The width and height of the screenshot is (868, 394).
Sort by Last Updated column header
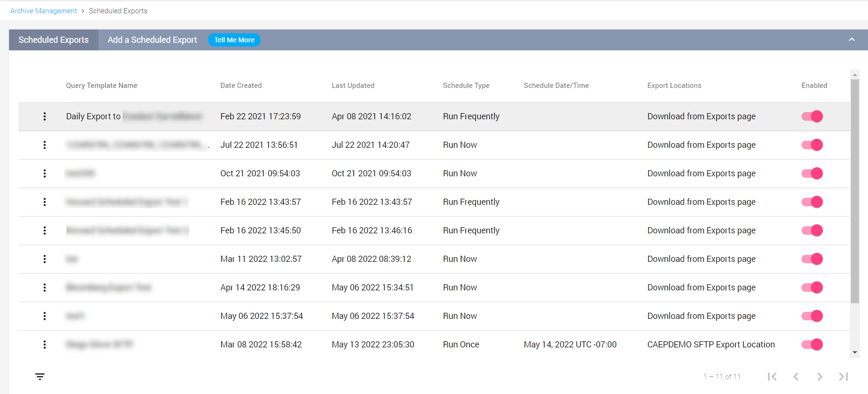click(353, 86)
